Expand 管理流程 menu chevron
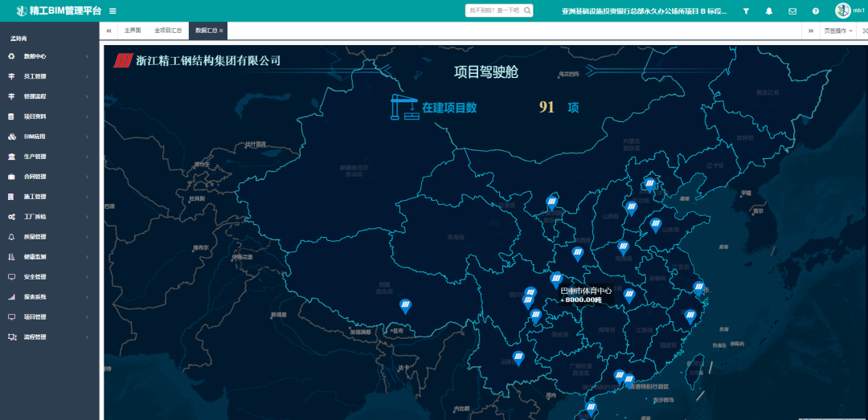Image resolution: width=868 pixels, height=420 pixels. (x=87, y=97)
